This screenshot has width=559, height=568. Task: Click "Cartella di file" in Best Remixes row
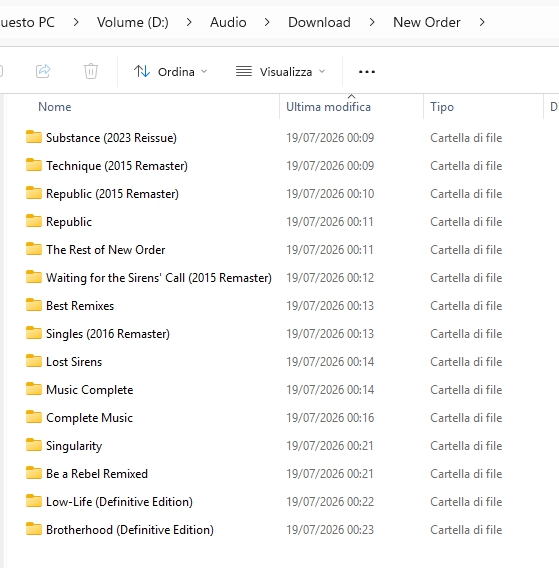466,306
